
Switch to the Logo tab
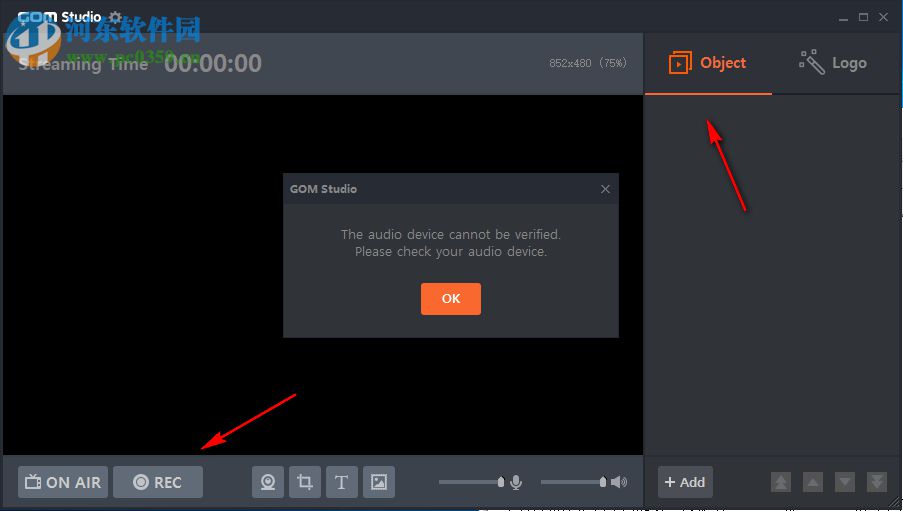(x=833, y=63)
